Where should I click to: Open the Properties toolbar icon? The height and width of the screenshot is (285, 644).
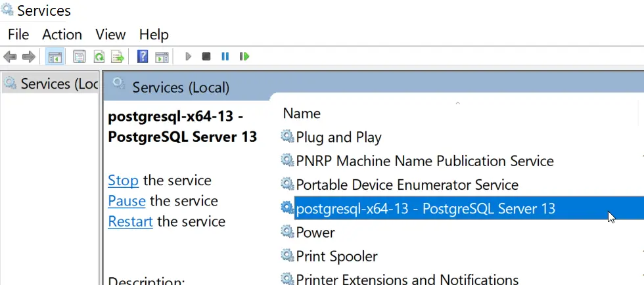point(80,56)
